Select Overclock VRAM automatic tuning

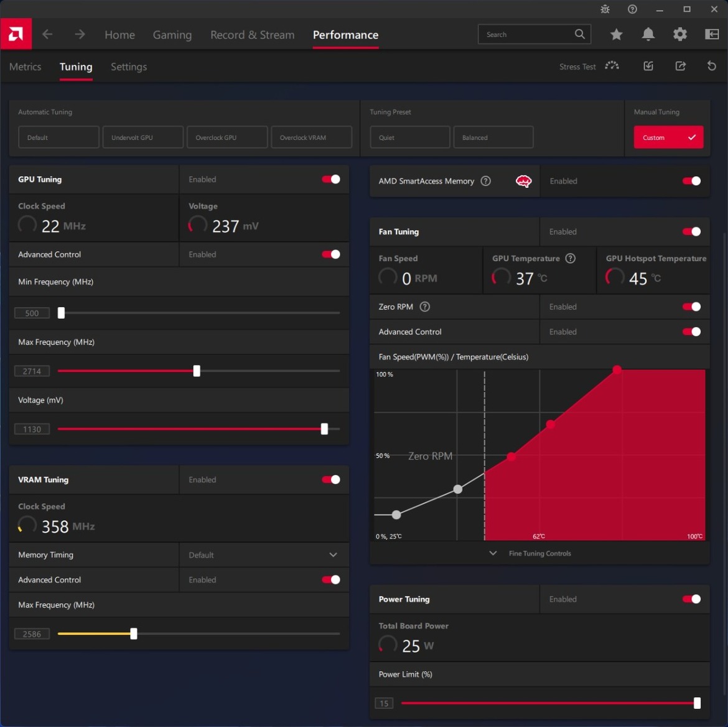(x=311, y=137)
